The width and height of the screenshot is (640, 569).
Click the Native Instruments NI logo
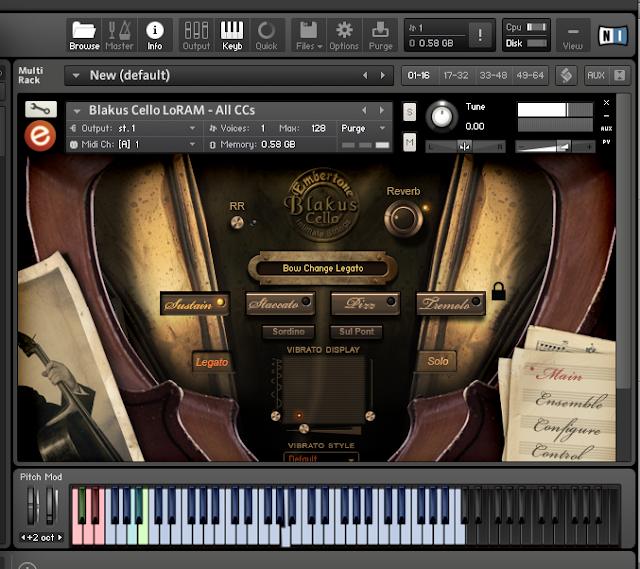point(612,36)
